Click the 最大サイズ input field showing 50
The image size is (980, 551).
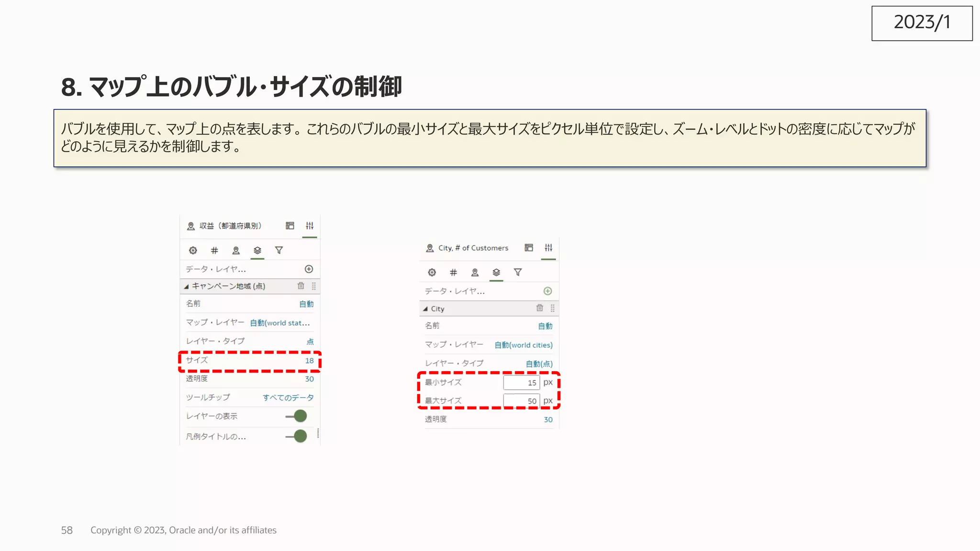(522, 401)
